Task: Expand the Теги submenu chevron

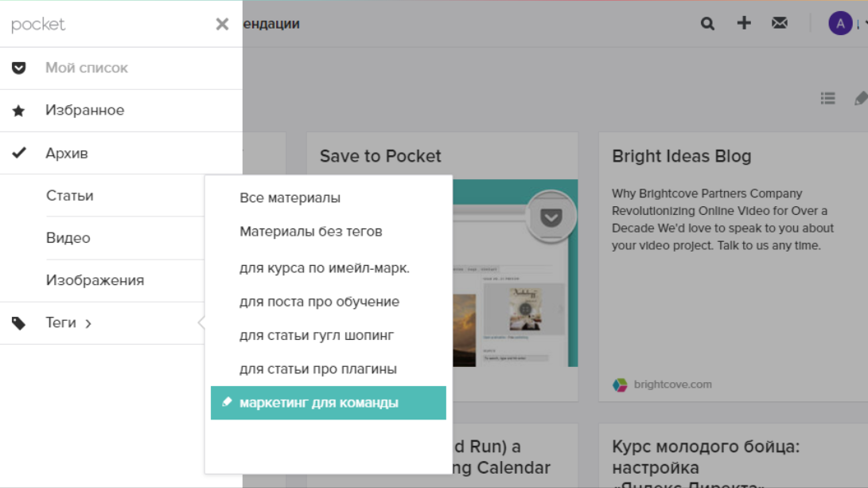Action: (88, 323)
